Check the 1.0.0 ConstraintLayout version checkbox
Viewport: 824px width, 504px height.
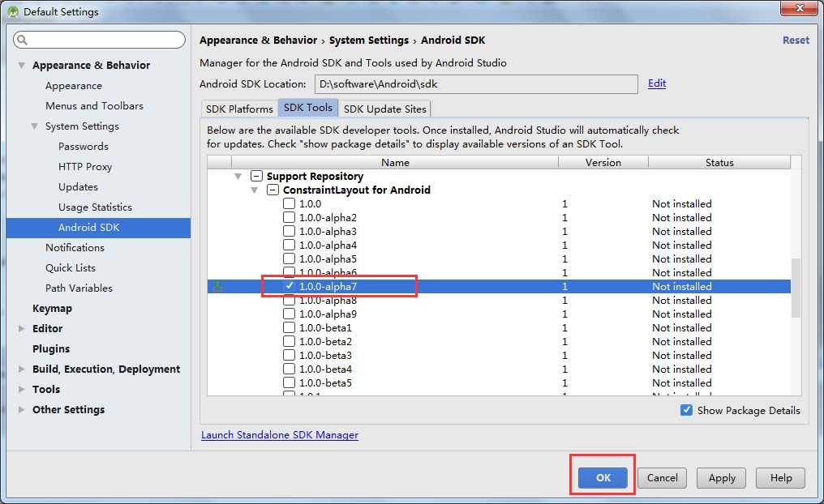[289, 203]
